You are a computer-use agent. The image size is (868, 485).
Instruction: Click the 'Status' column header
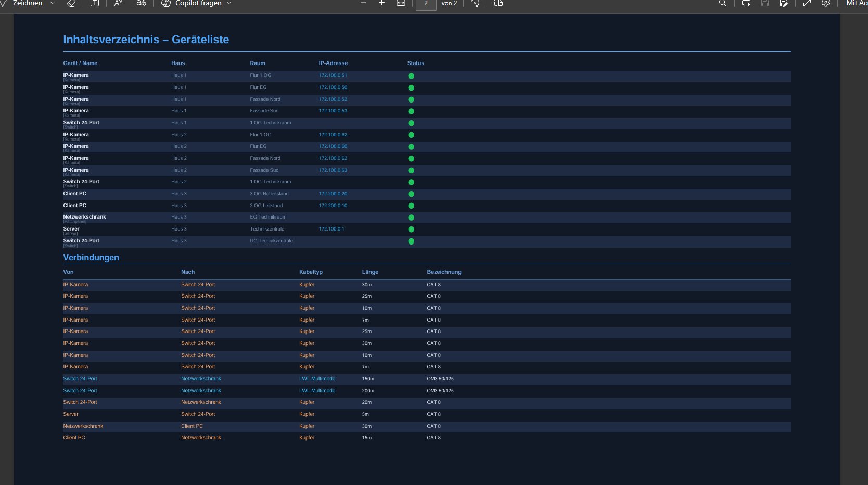[x=415, y=63]
